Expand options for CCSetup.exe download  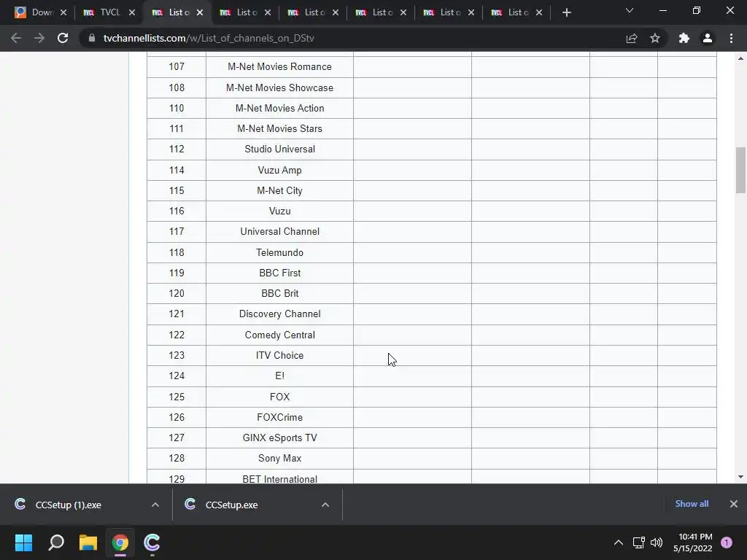325,505
